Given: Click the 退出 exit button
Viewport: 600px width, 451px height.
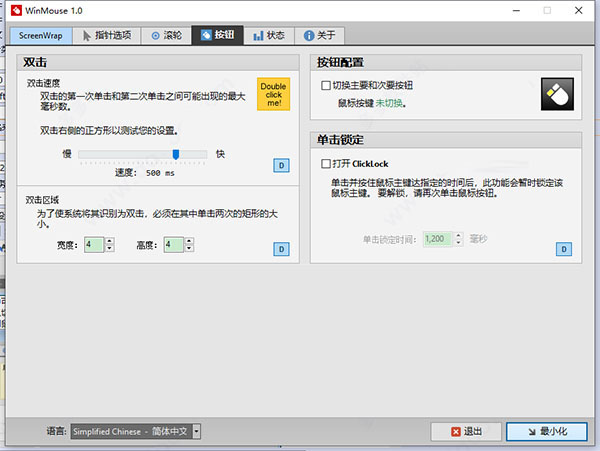Looking at the screenshot, I should 466,431.
